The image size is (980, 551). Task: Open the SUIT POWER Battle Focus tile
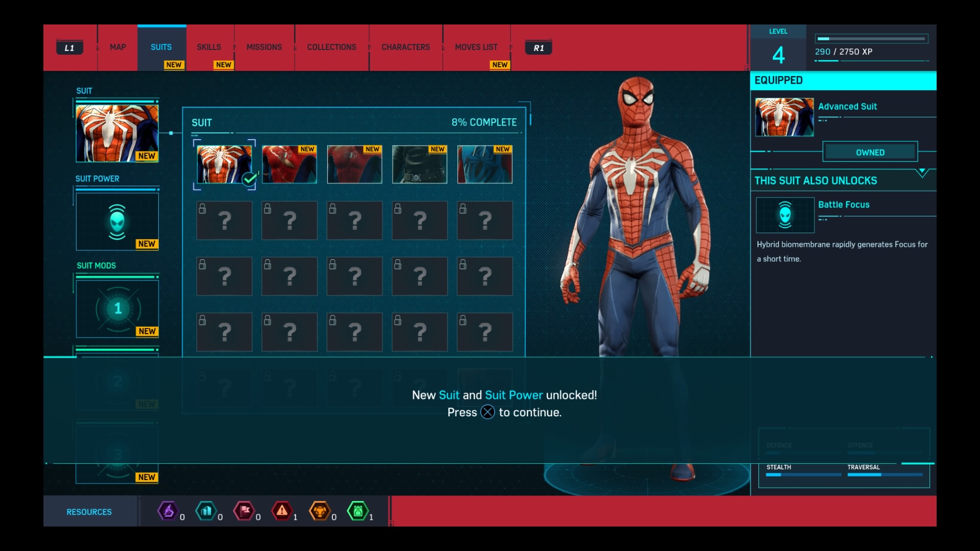click(x=117, y=221)
